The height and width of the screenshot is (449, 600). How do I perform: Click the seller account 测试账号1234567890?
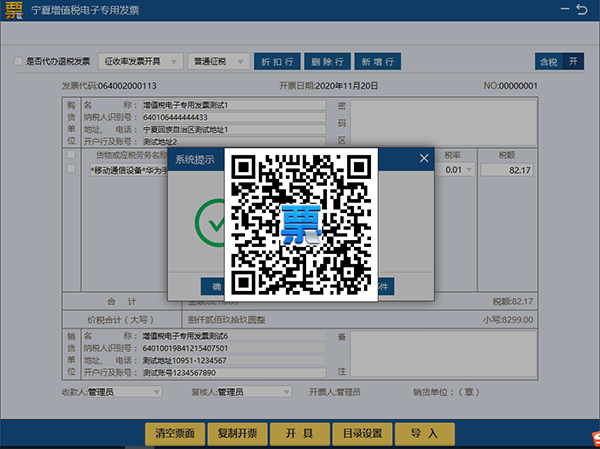point(234,373)
